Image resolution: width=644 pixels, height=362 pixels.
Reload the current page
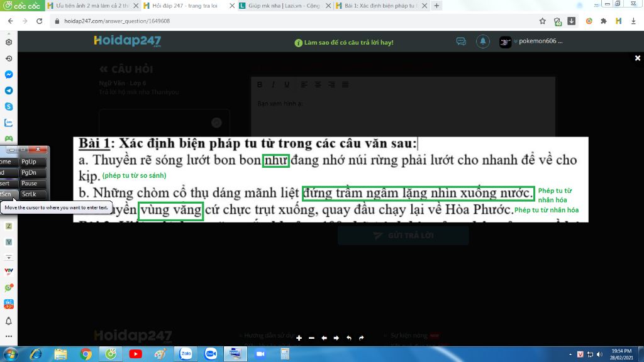[40, 21]
